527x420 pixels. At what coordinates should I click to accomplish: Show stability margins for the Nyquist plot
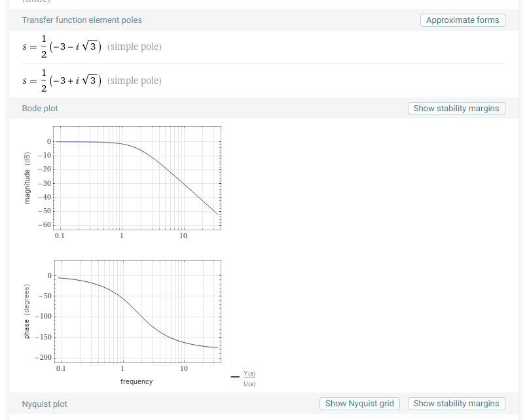click(456, 404)
